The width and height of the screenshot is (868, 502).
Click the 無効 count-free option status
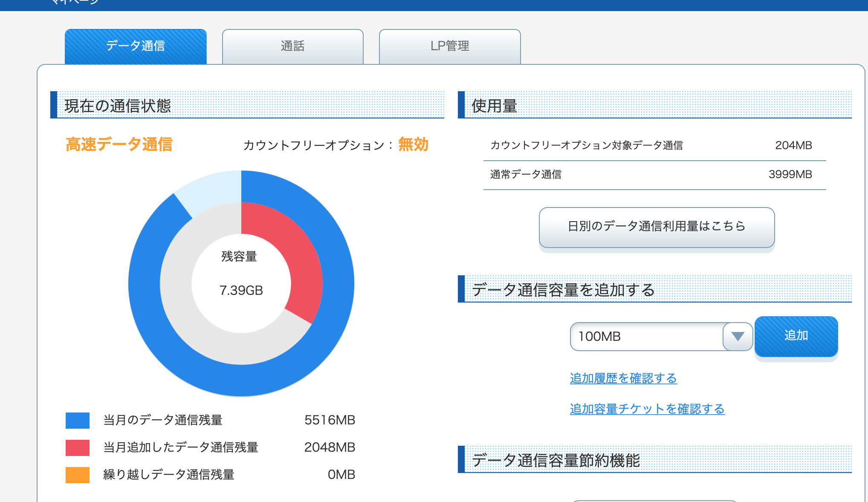click(413, 144)
